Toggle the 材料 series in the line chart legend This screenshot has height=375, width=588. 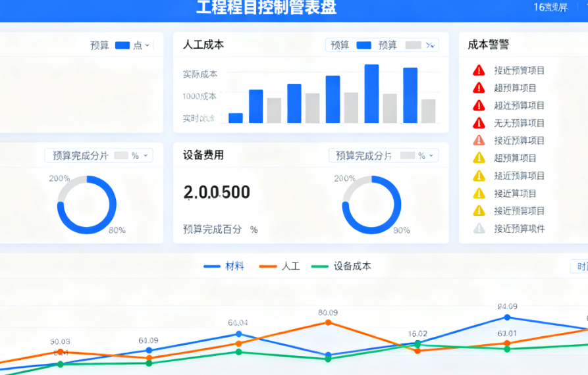223,266
